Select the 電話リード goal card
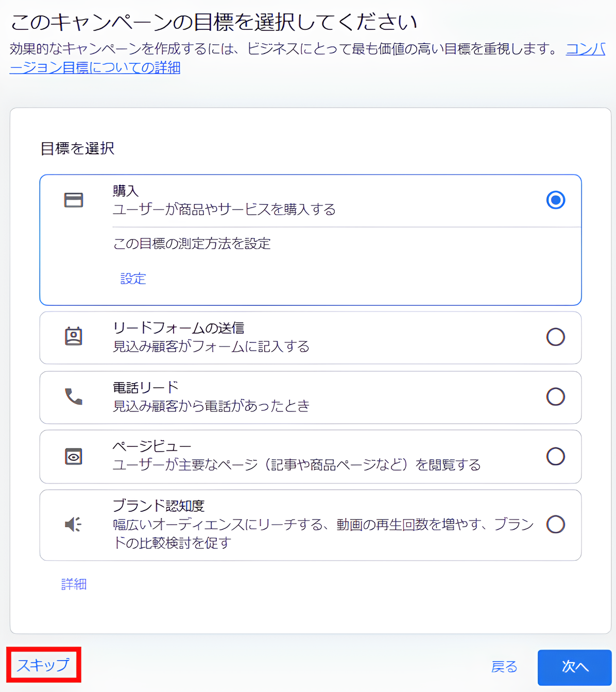The height and width of the screenshot is (692, 616). click(309, 397)
